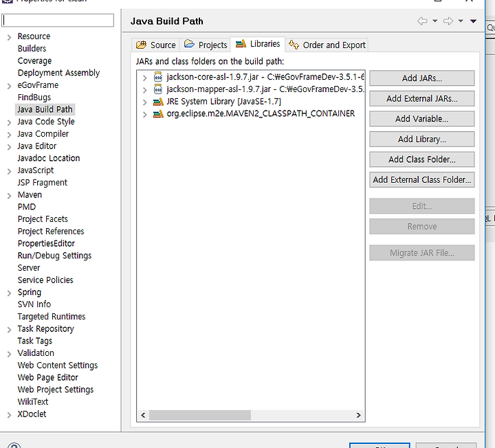
Task: Click the scroll left arrow in library list
Action: coord(143,415)
